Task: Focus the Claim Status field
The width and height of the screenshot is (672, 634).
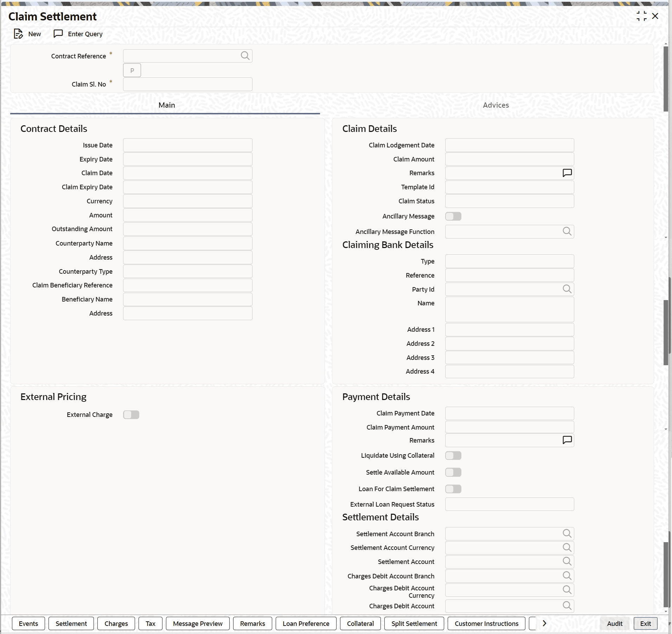Action: 510,201
